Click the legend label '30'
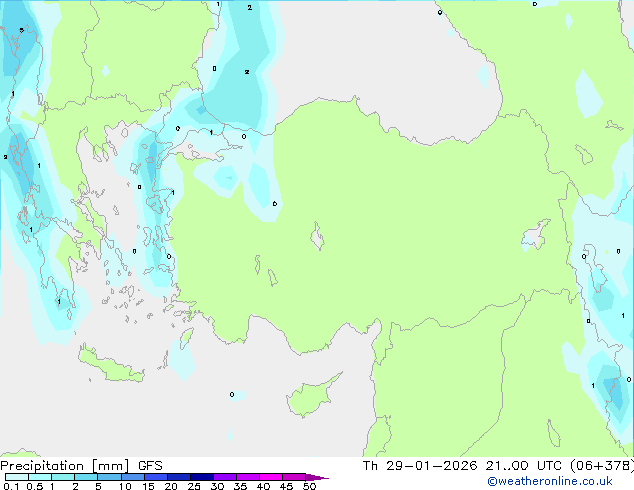The height and width of the screenshot is (490, 634). click(217, 486)
